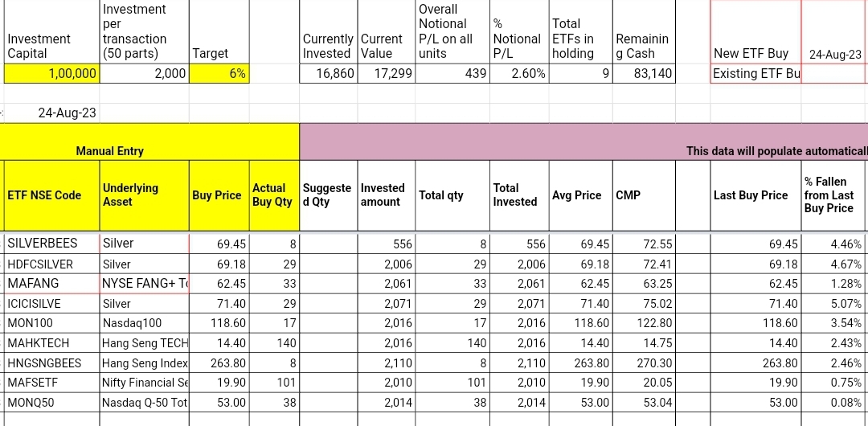Click the Hang Seng TECH underlying asset cell
The height and width of the screenshot is (426, 868).
[x=145, y=343]
